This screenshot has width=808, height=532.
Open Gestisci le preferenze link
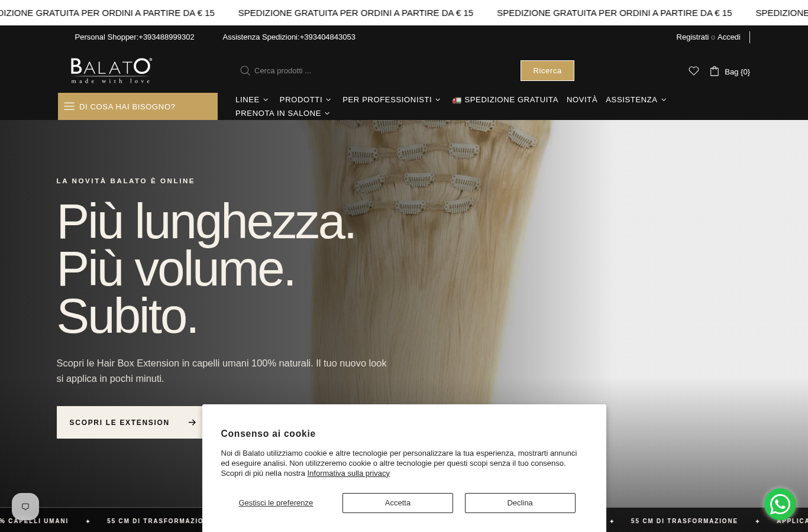276,503
